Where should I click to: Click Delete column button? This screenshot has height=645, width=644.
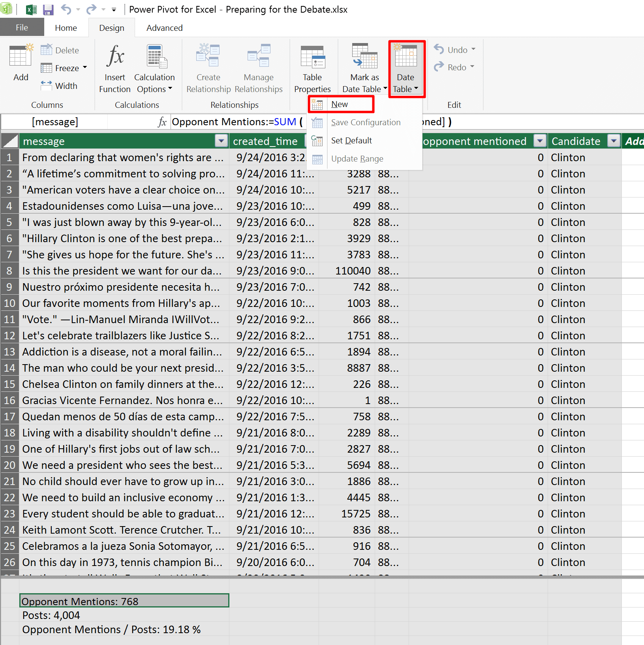[x=60, y=50]
